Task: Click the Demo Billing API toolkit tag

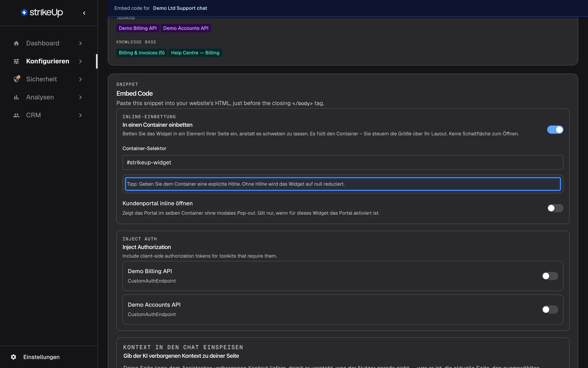Action: (x=138, y=28)
